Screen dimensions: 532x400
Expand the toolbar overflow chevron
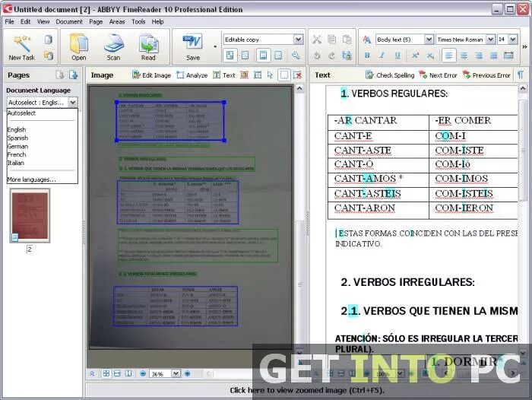point(524,47)
